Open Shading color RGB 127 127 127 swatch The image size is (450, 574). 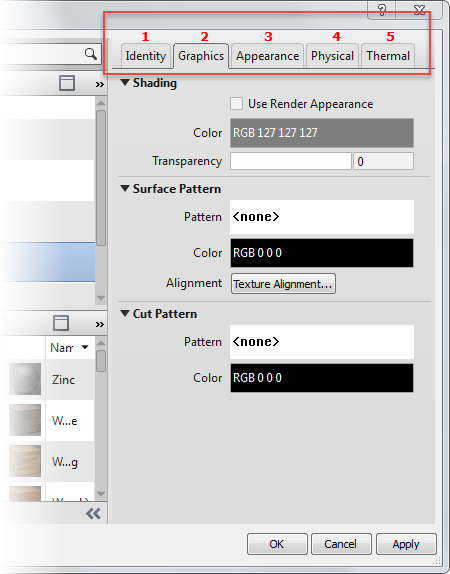pos(322,133)
